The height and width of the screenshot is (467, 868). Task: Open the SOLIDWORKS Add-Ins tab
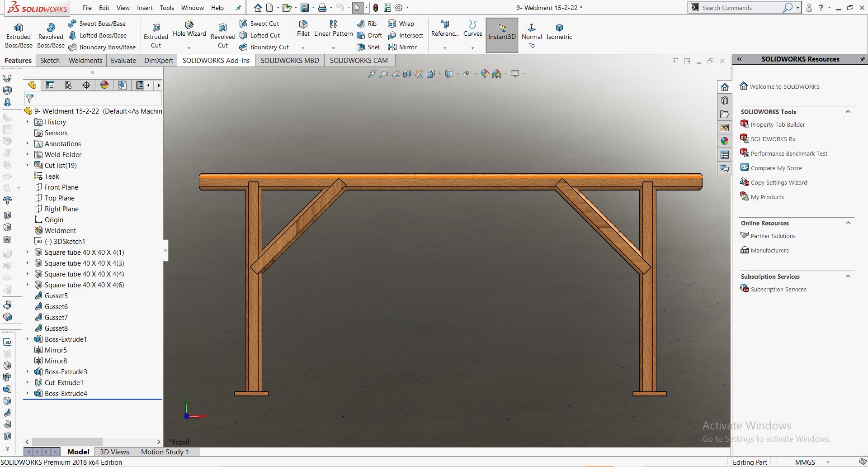click(x=216, y=60)
